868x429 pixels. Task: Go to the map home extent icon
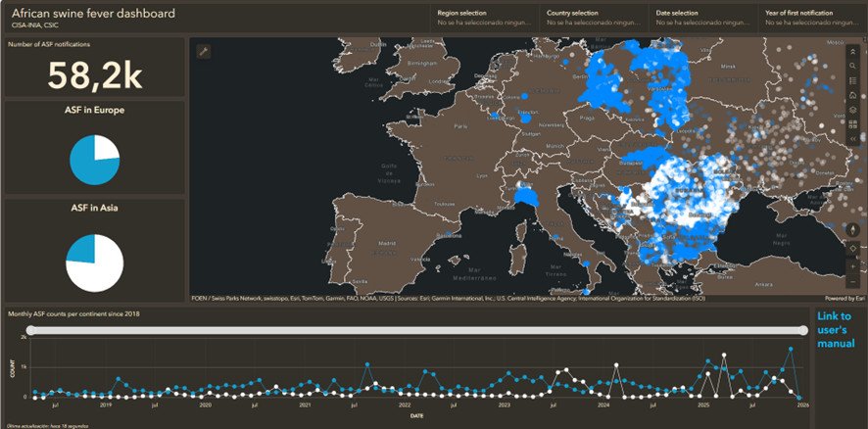click(853, 96)
